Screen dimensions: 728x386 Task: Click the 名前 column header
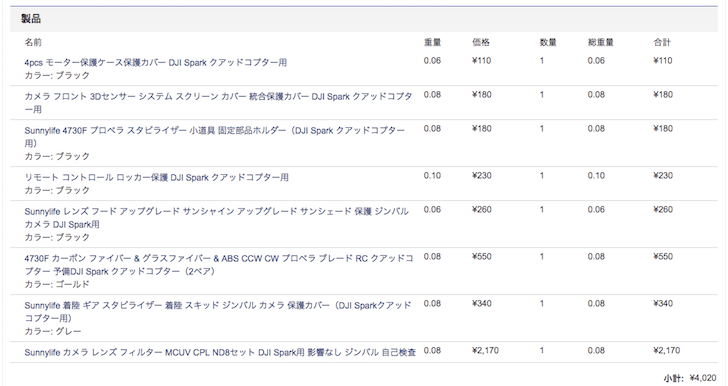point(33,42)
